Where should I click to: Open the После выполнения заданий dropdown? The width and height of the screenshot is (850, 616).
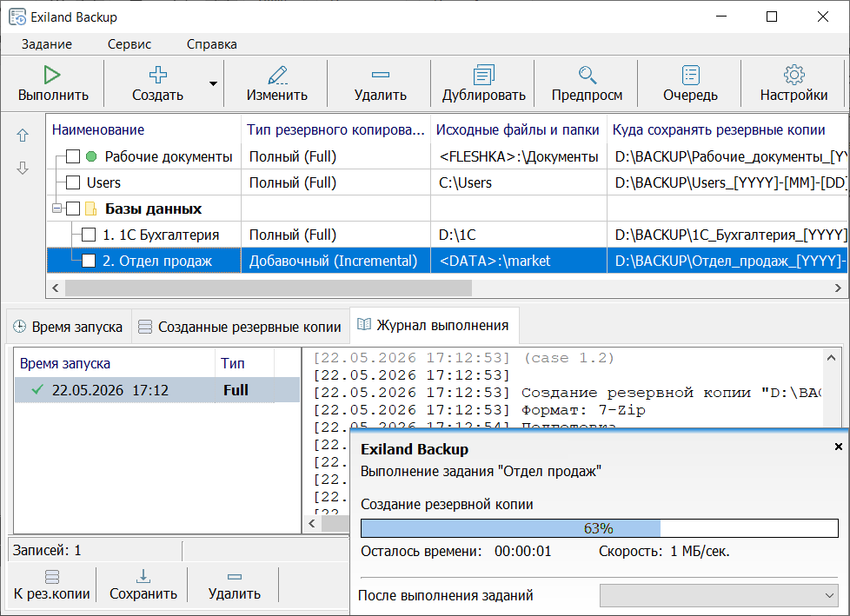point(719,595)
